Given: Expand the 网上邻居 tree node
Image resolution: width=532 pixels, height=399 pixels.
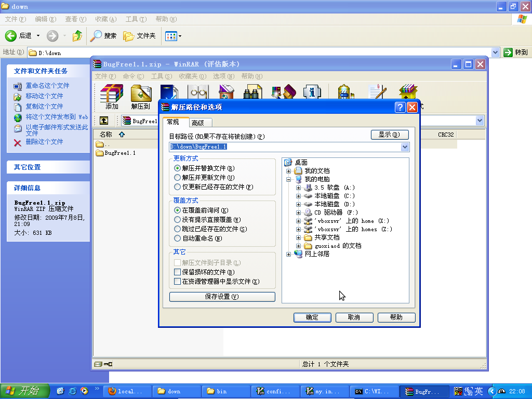Looking at the screenshot, I should point(288,254).
